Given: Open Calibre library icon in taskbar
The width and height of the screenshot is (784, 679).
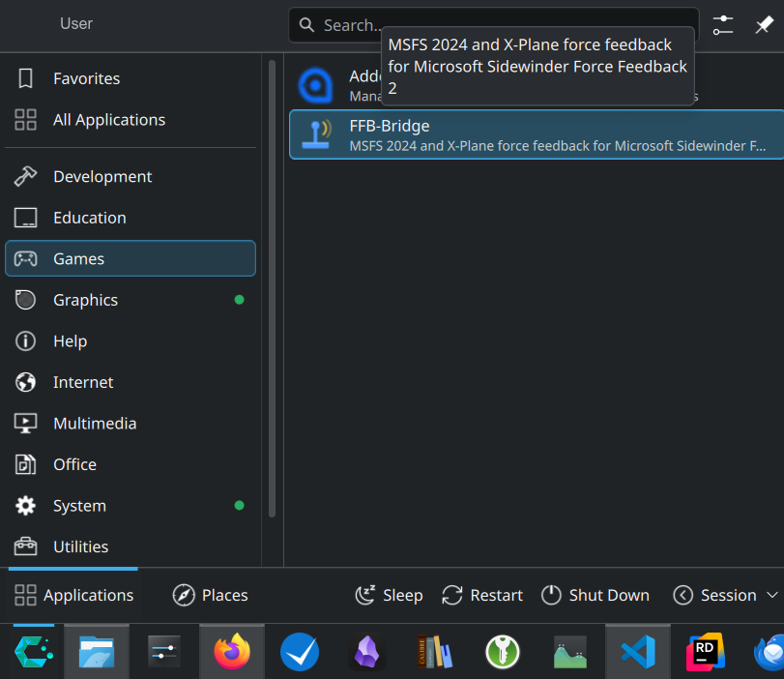Looking at the screenshot, I should click(x=435, y=653).
